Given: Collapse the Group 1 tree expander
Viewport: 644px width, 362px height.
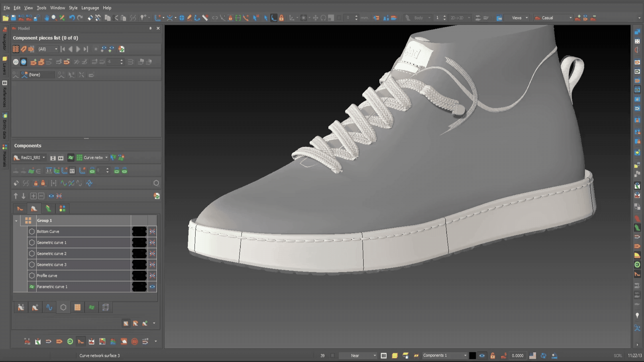Looking at the screenshot, I should pyautogui.click(x=16, y=221).
